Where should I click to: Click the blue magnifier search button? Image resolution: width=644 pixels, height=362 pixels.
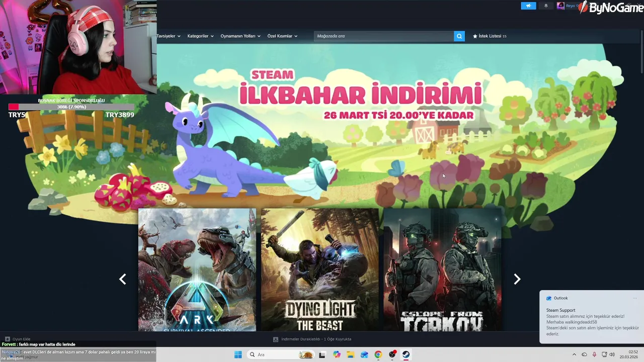(x=459, y=36)
